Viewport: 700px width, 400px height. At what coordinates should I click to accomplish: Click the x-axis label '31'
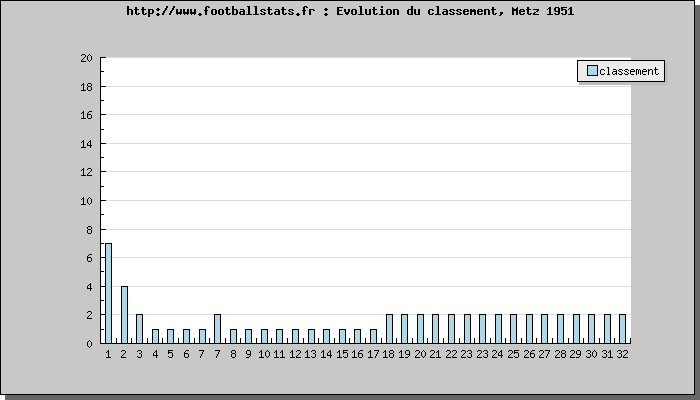[x=607, y=354]
